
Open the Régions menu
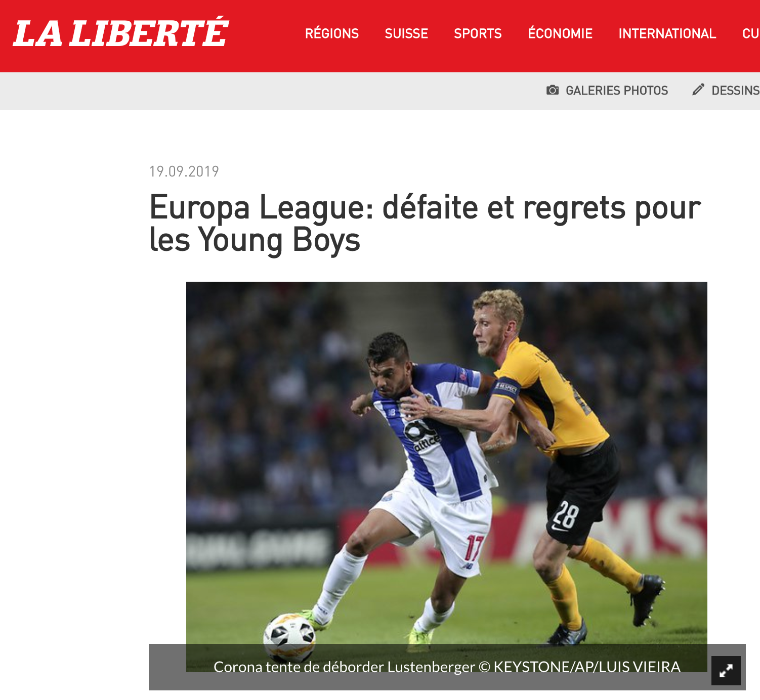(x=332, y=34)
